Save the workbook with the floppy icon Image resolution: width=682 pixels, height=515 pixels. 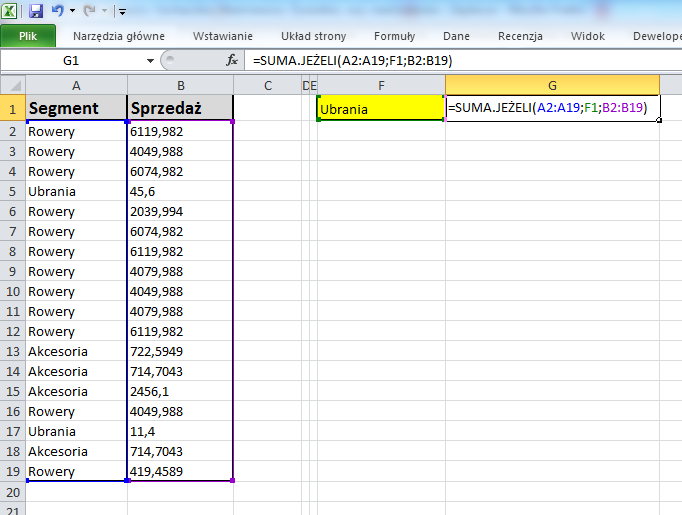point(36,11)
